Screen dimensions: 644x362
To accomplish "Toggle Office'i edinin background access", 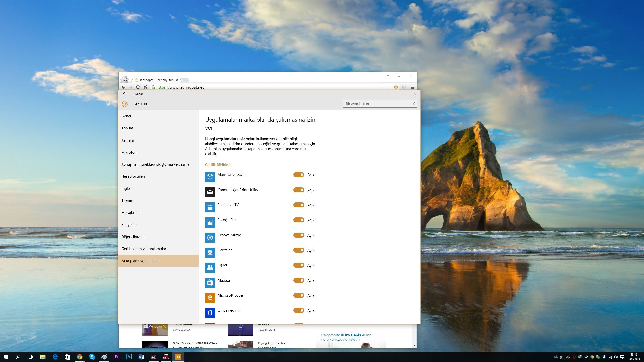I will tap(299, 310).
